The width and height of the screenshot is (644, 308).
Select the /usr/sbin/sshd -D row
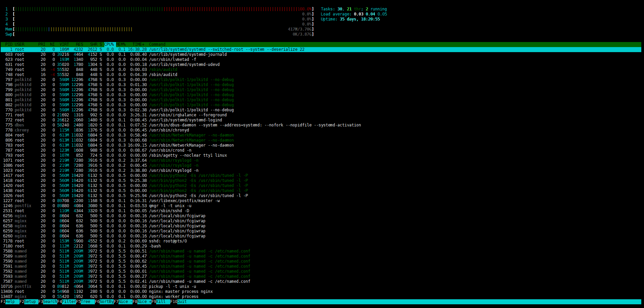click(321, 211)
